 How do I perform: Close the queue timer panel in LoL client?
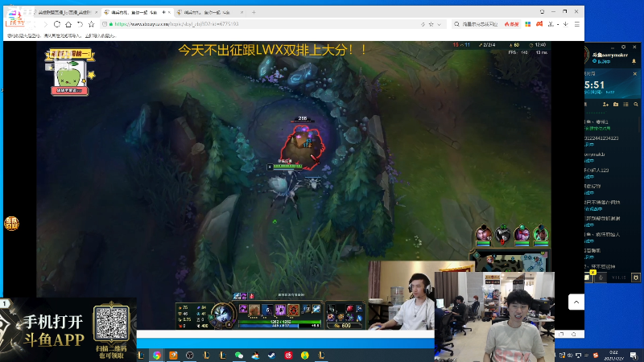(x=635, y=74)
